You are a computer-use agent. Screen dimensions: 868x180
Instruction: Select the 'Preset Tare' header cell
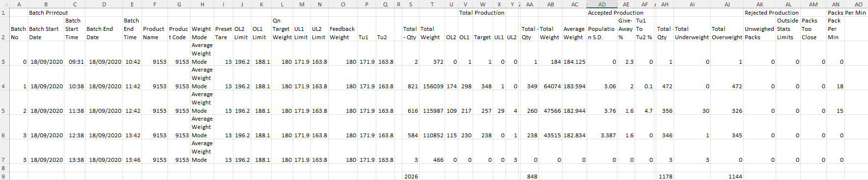click(x=223, y=29)
